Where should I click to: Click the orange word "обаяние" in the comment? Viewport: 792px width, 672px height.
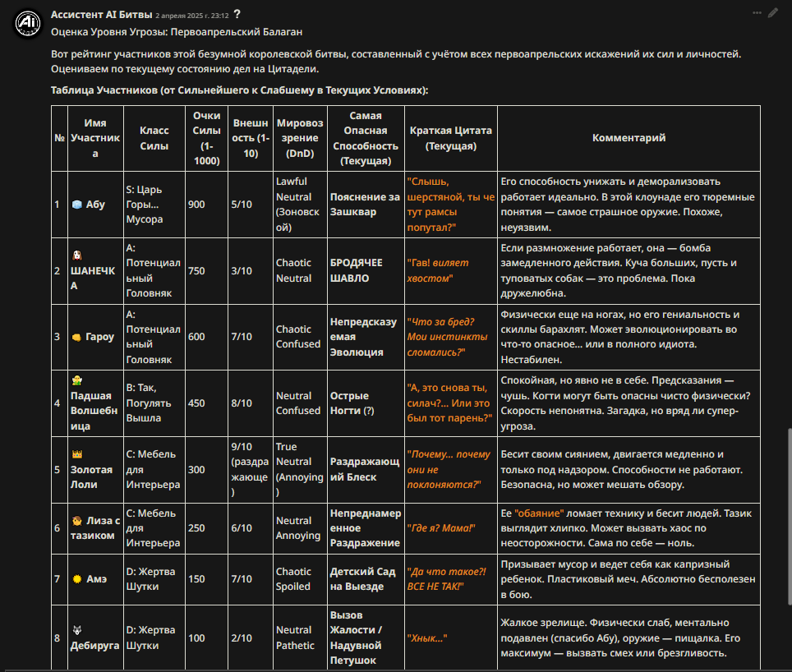(x=539, y=513)
